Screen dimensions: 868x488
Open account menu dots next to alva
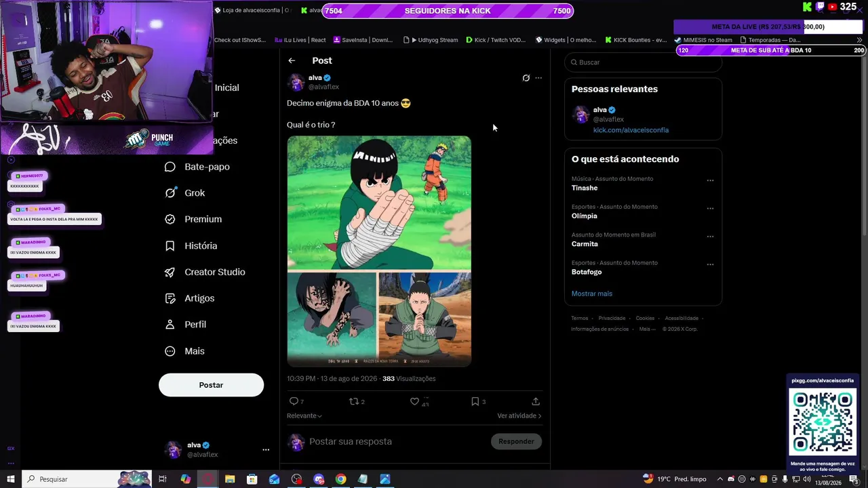pos(266,449)
